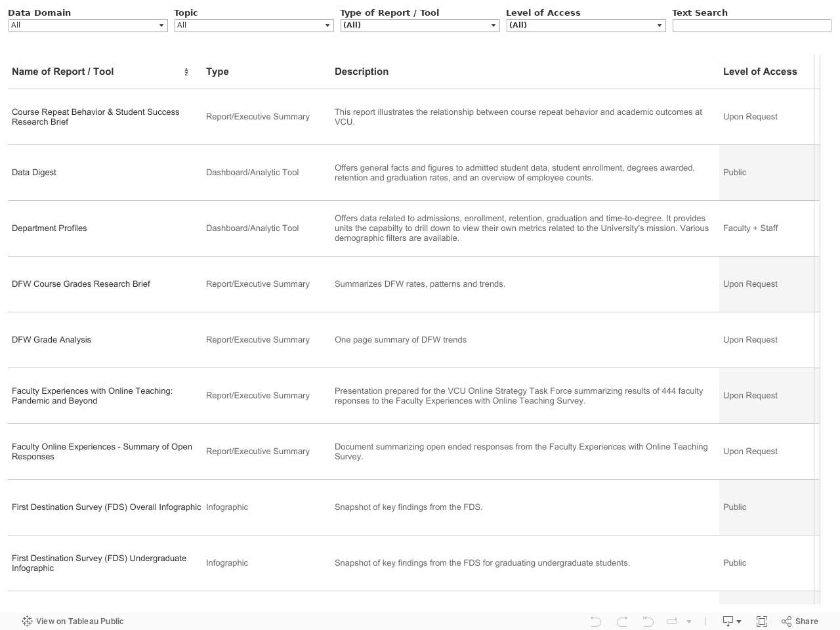Viewport: 840px width, 630px height.
Task: Open the Topic filter dropdown
Action: coord(254,26)
